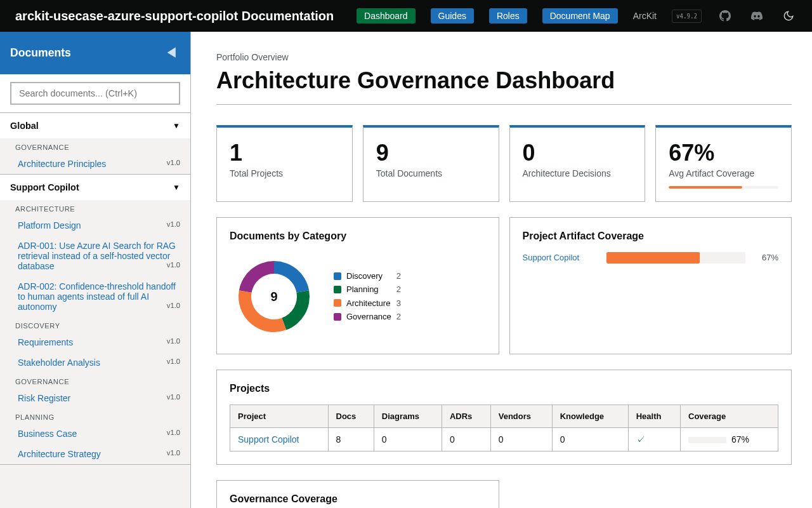Open Architecture Strategy document
The height and width of the screenshot is (508, 812).
(59, 454)
